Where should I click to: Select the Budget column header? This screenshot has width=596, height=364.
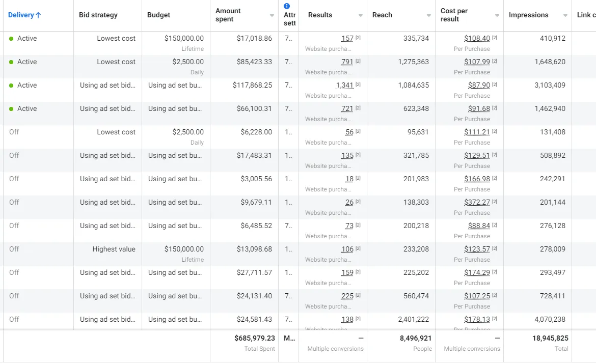point(159,15)
